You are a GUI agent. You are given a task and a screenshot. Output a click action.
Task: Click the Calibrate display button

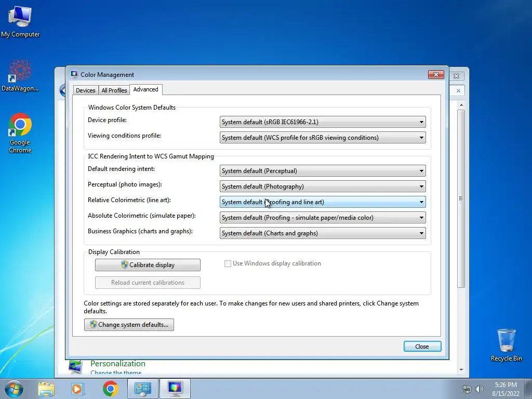click(x=148, y=265)
